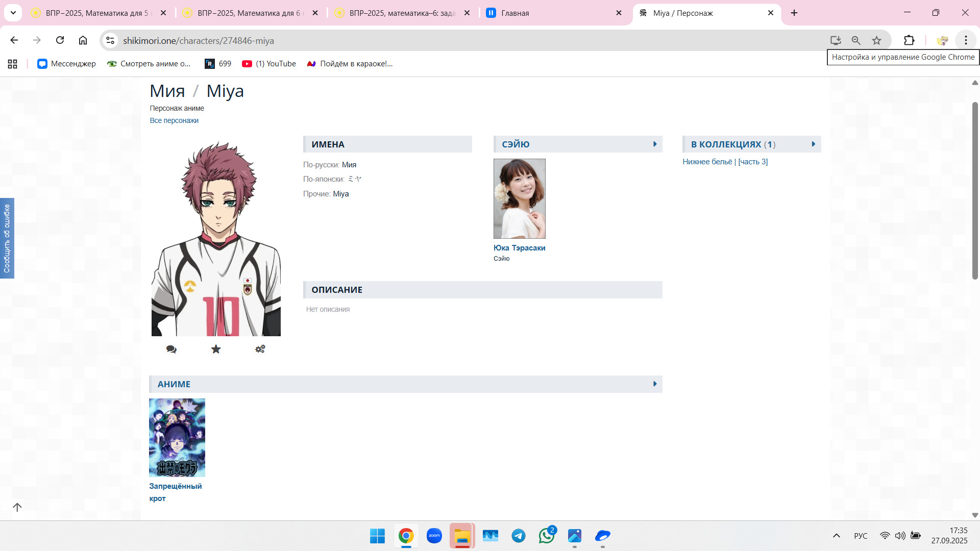
Task: Open the tab search dropdown
Action: tap(13, 13)
